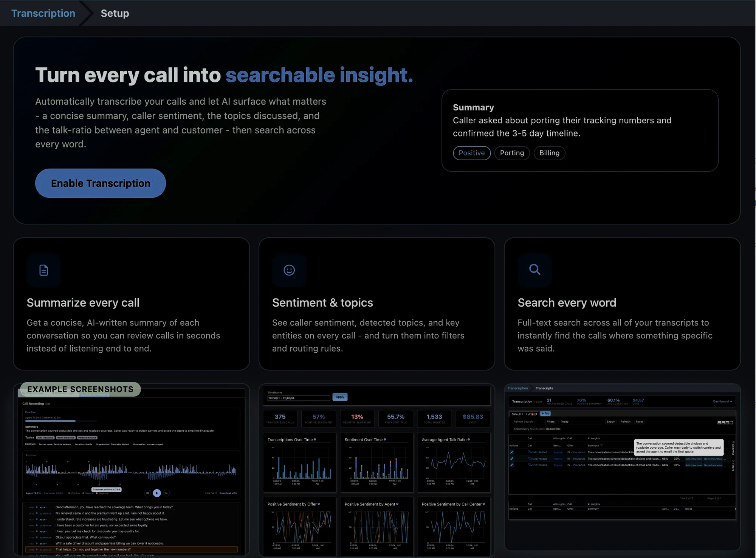
Task: Click the document icon above Summarize every call
Action: 44,270
